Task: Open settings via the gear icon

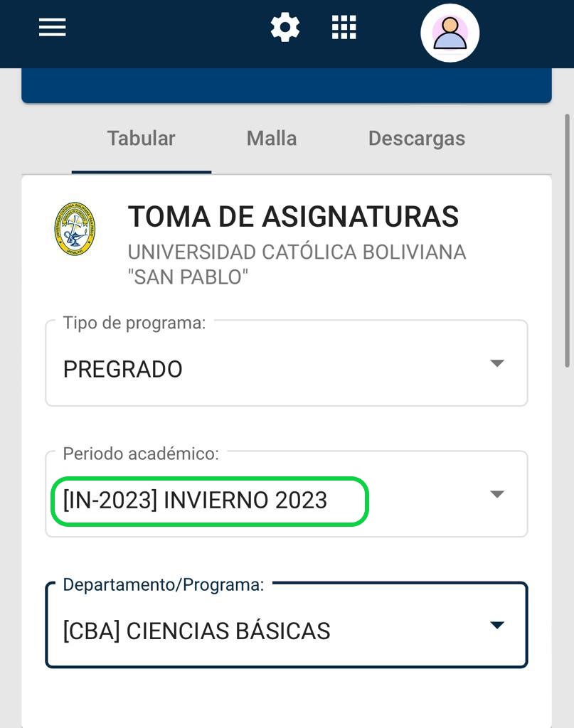Action: (x=285, y=28)
